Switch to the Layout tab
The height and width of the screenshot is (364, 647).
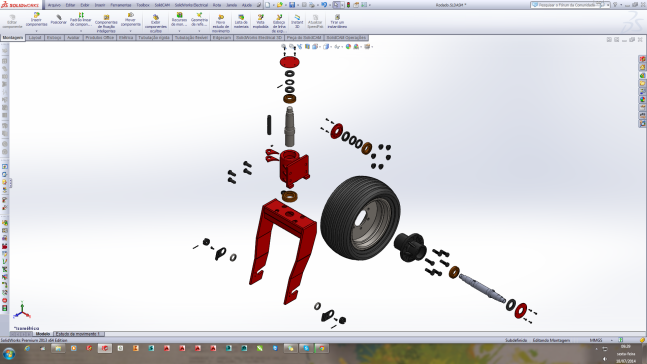pyautogui.click(x=35, y=38)
